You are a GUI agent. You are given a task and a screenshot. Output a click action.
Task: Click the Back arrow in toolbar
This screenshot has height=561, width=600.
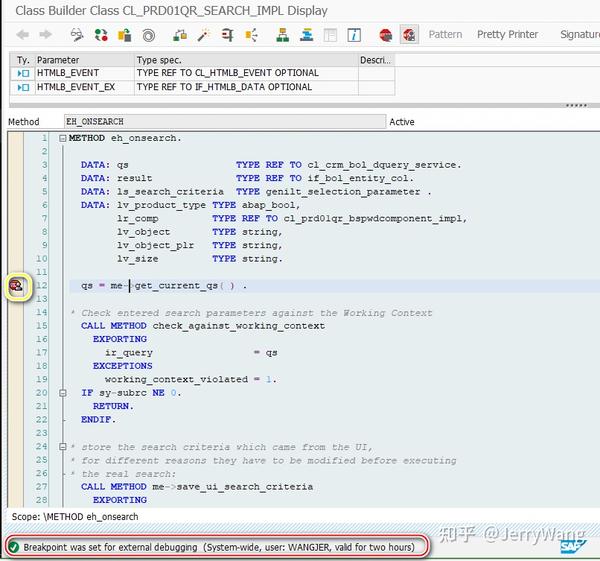[x=23, y=35]
